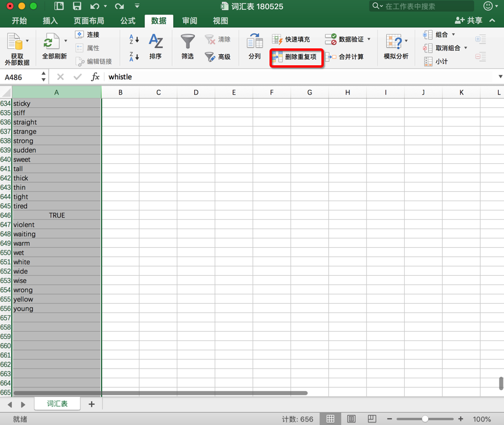Screen dimensions: 504x425
Task: Switch to Page Layout view in status bar
Action: coord(351,419)
